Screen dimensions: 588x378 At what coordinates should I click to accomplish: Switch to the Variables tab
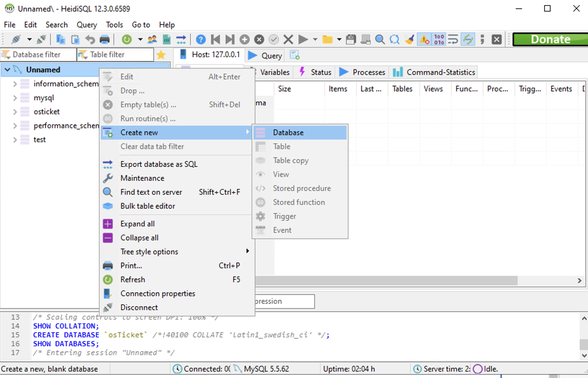coord(274,72)
